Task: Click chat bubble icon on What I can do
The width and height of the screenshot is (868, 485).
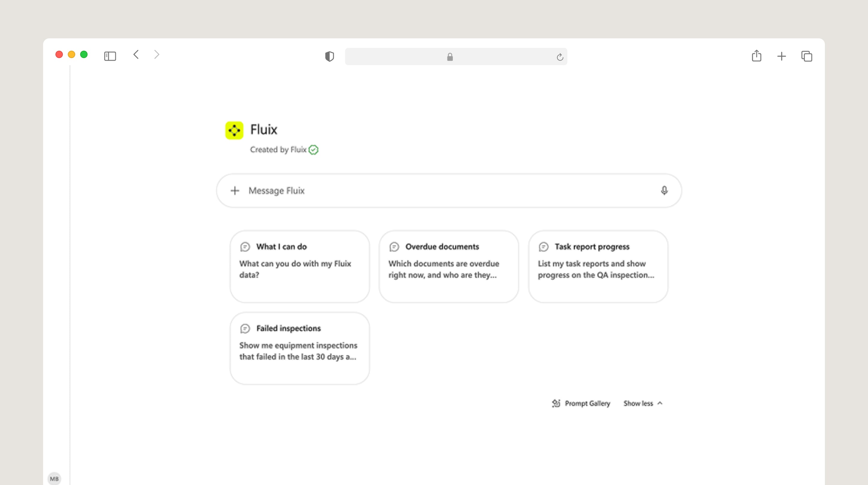Action: pyautogui.click(x=245, y=247)
